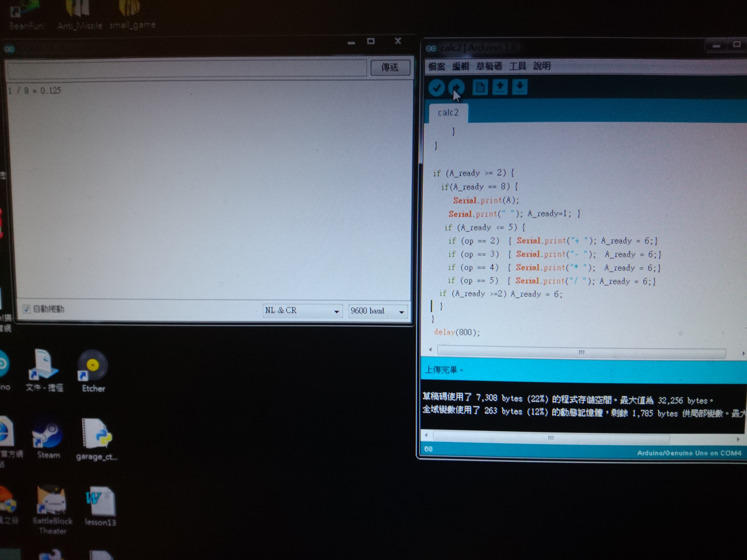Open the 草稿碼 menu
747x560 pixels.
[489, 66]
